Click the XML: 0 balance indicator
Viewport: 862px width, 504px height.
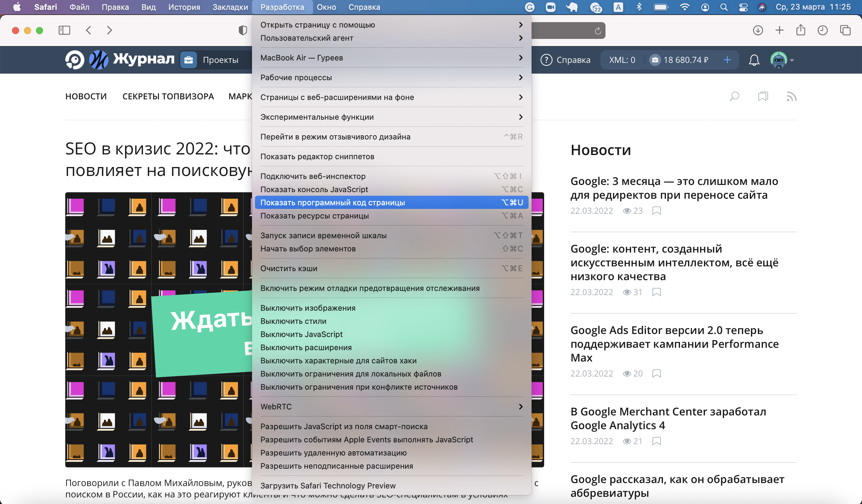tap(622, 60)
